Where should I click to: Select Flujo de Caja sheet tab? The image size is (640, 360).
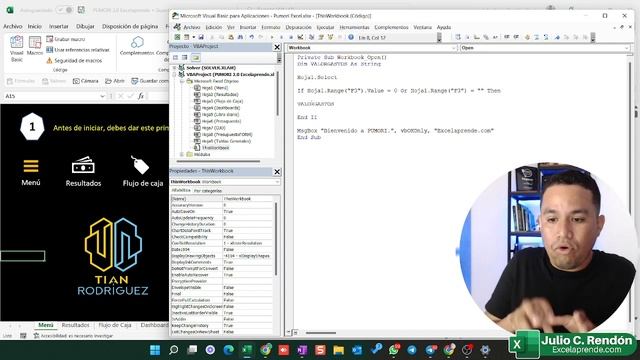click(x=115, y=325)
